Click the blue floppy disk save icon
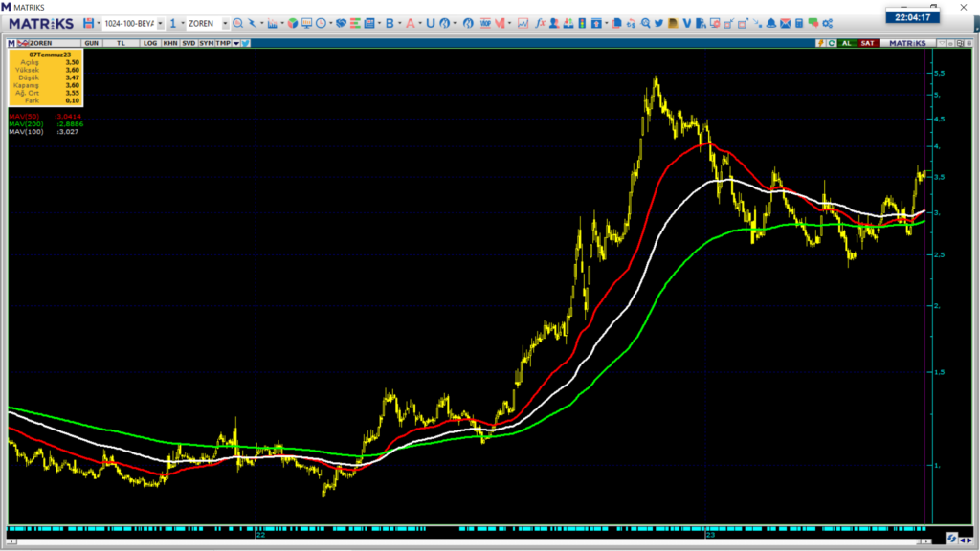Viewport: 980px width, 551px height. (88, 23)
